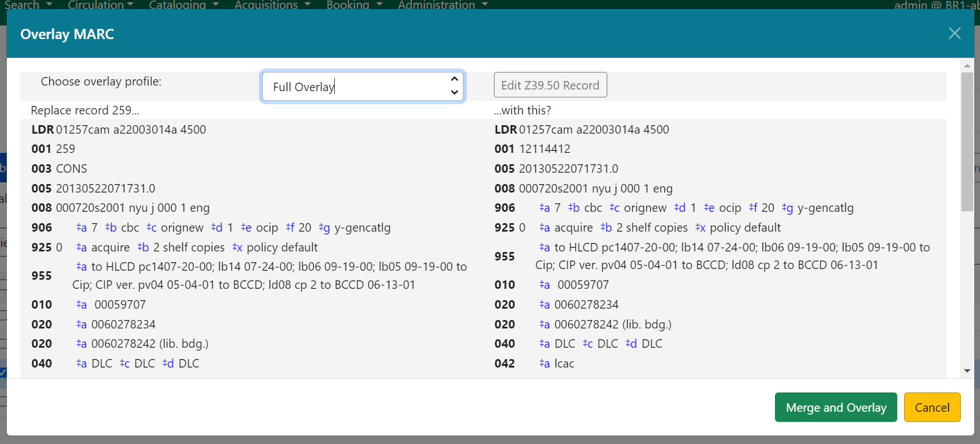Click right record 906 field row
This screenshot has width=980, height=444.
point(696,208)
